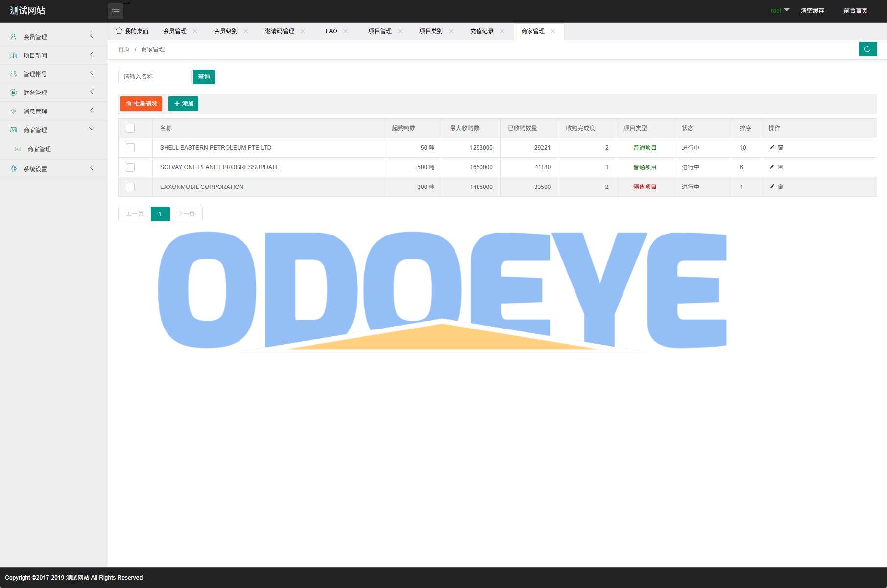Close the 会员级别 tab
Image resolution: width=887 pixels, height=588 pixels.
(246, 31)
